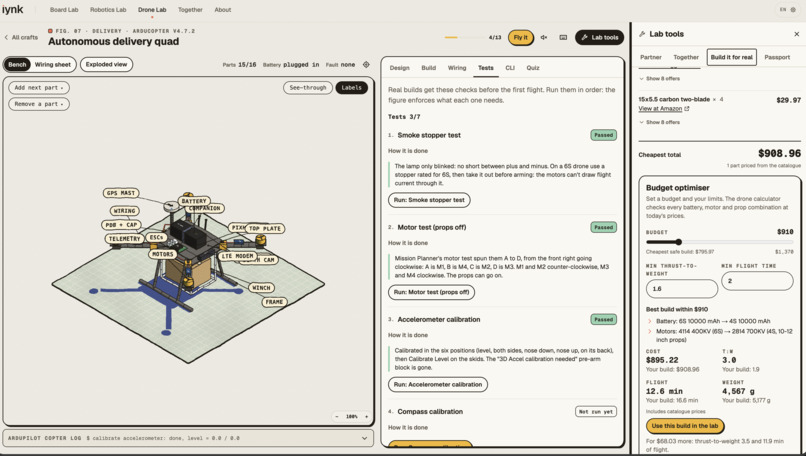Viewport: 806px width, 456px height.
Task: Open the external link icon beside Amazon
Action: point(687,108)
